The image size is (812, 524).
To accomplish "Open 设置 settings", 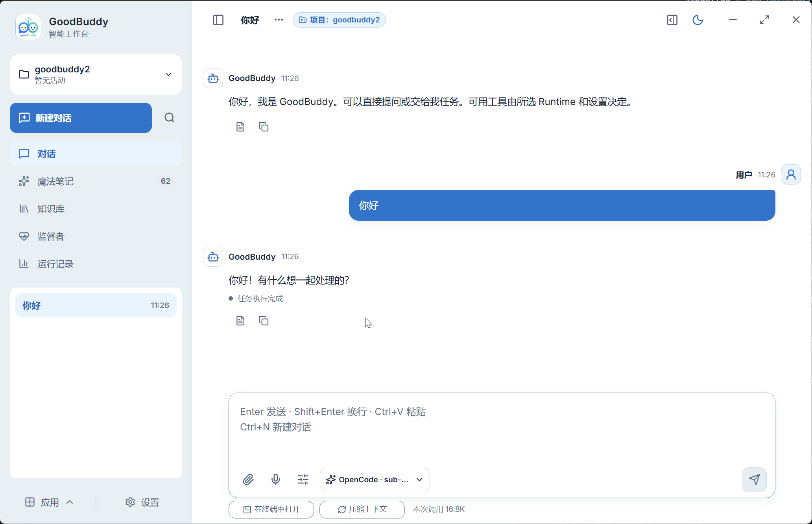I will tap(142, 502).
